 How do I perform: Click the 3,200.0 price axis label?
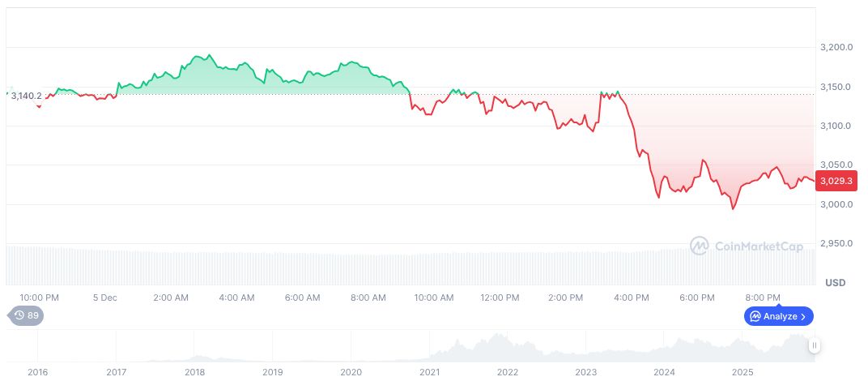click(x=837, y=48)
